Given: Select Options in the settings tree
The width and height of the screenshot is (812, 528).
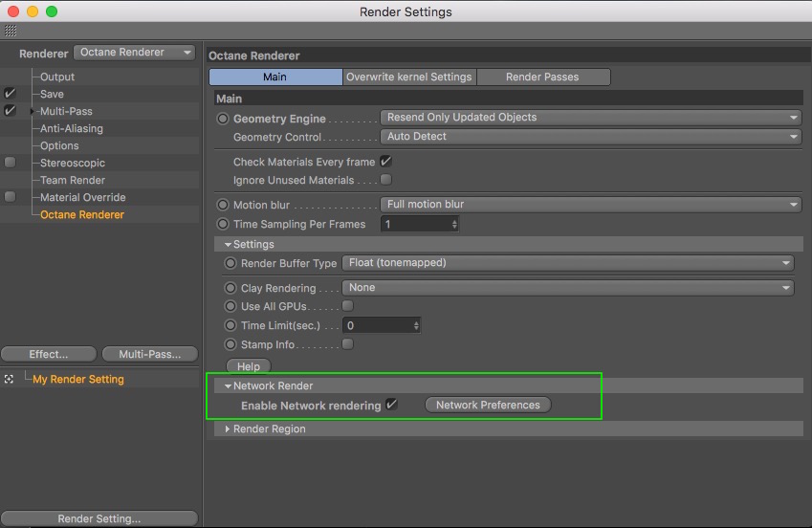Looking at the screenshot, I should pyautogui.click(x=59, y=145).
